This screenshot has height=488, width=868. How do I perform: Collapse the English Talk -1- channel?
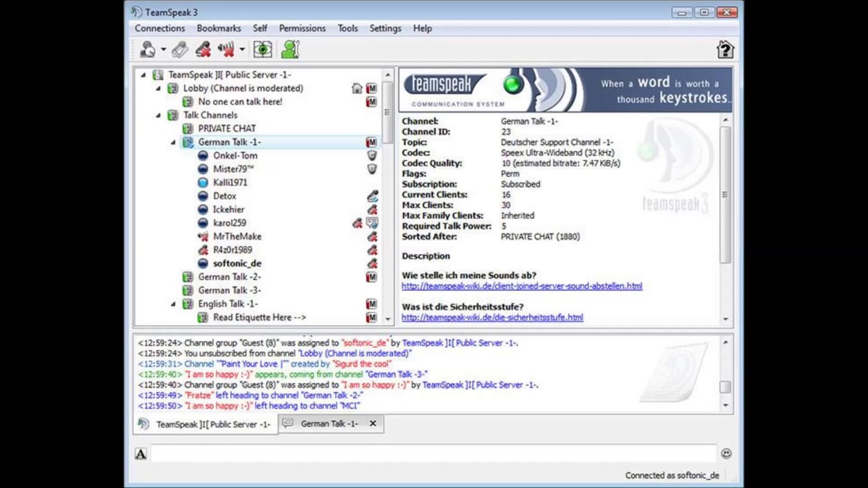click(173, 304)
